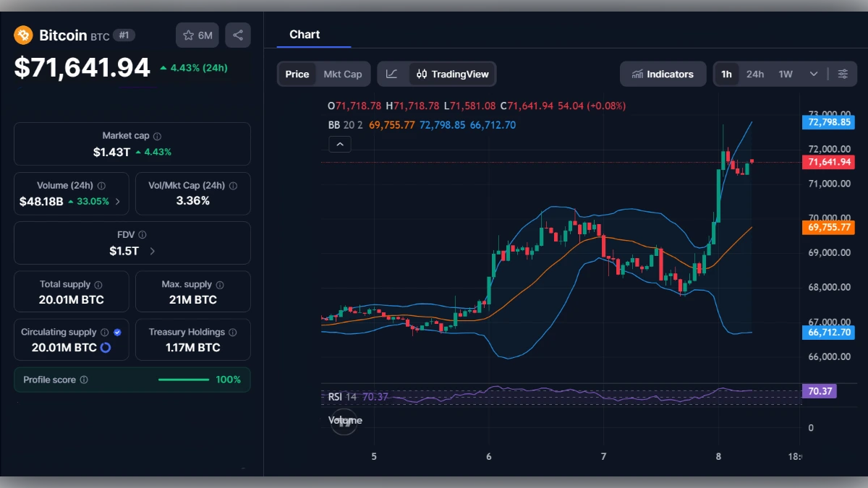The image size is (868, 488).
Task: Open the Indicators panel
Action: coord(663,74)
